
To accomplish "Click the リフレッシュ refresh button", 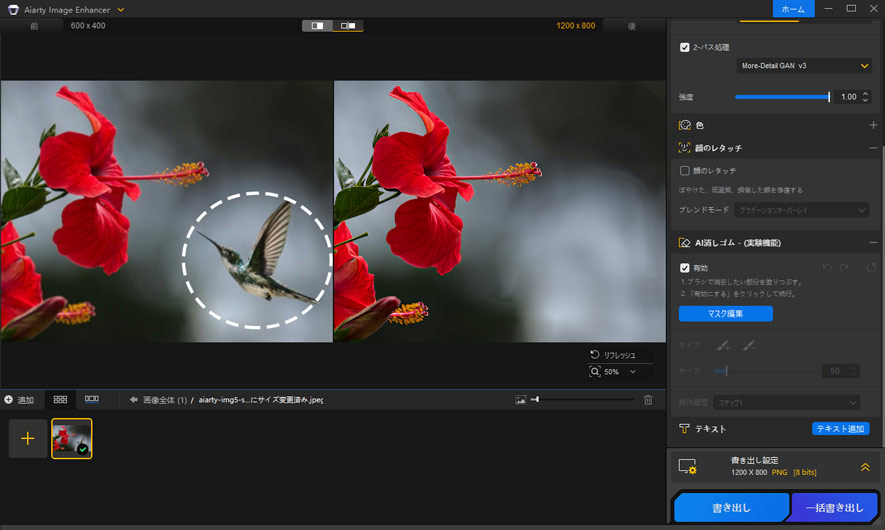I will point(613,355).
